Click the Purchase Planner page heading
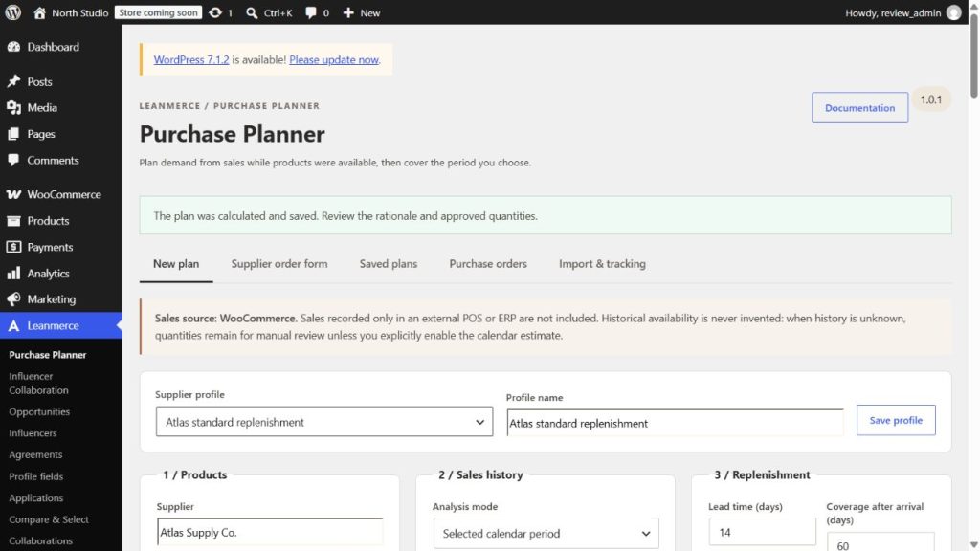Image resolution: width=980 pixels, height=551 pixels. coord(232,134)
